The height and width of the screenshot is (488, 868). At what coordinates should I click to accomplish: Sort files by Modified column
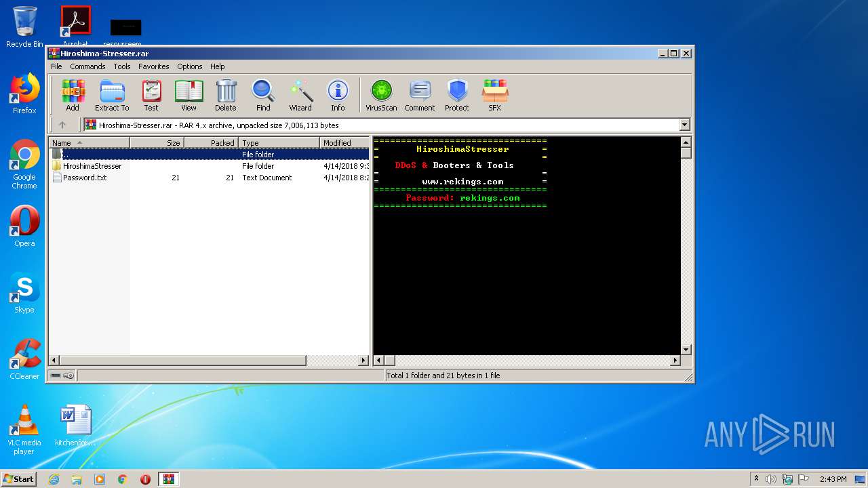point(344,142)
